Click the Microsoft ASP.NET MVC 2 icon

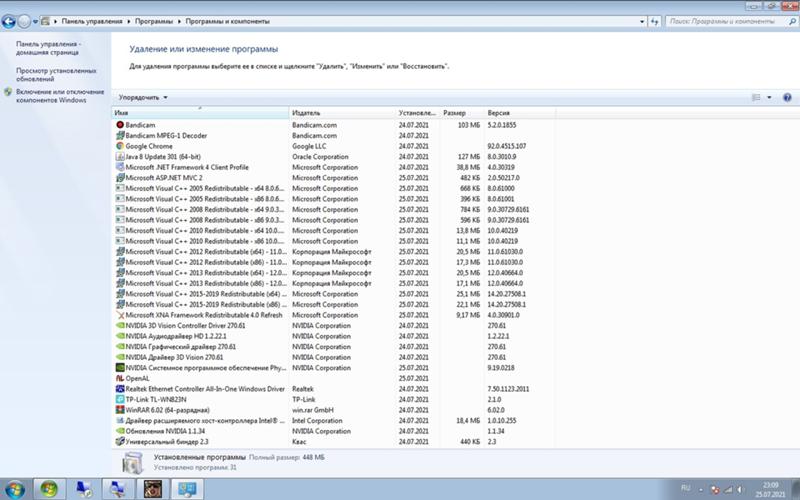click(120, 178)
